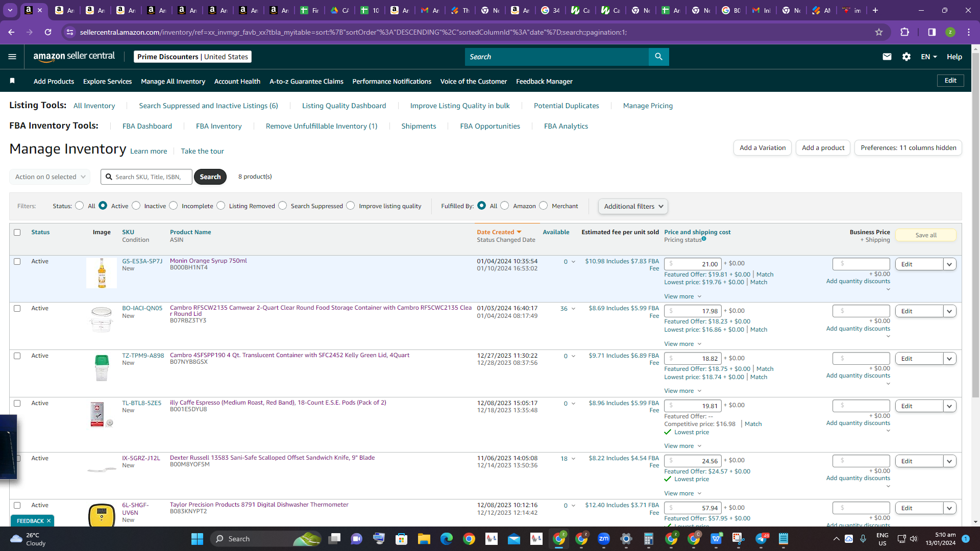The image size is (980, 551).
Task: Open Feedback Manager menu item
Action: 544,81
